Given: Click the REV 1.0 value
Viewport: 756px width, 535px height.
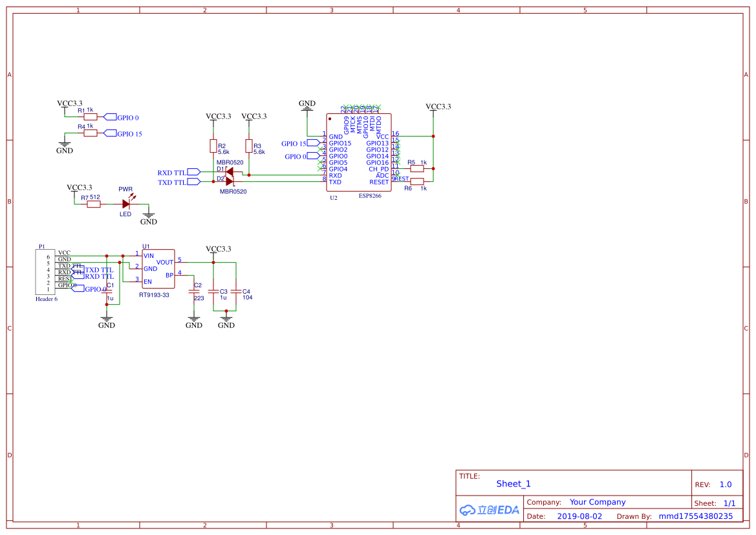Looking at the screenshot, I should point(726,485).
